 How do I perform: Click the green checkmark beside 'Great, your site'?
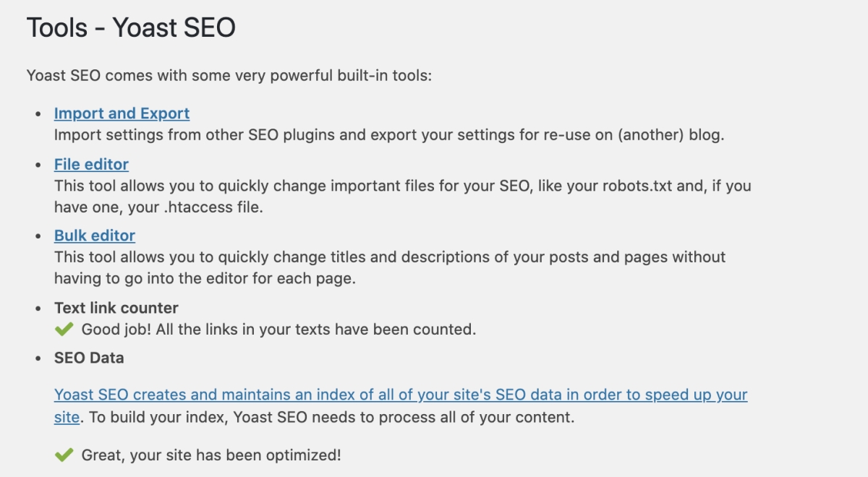click(64, 455)
